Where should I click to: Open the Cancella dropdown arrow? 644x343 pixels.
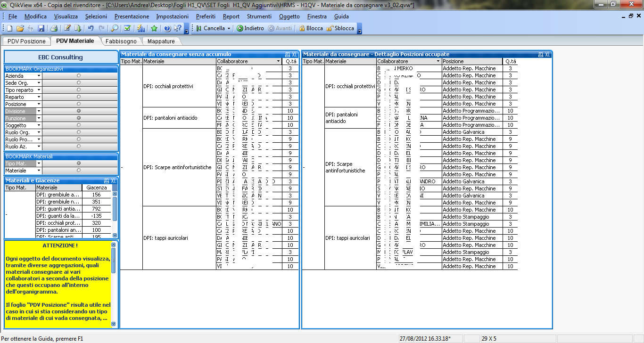pyautogui.click(x=229, y=28)
